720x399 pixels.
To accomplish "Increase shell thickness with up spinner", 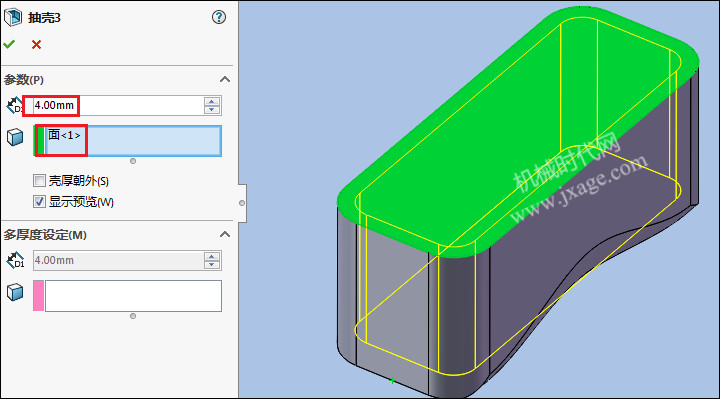I will 212,101.
